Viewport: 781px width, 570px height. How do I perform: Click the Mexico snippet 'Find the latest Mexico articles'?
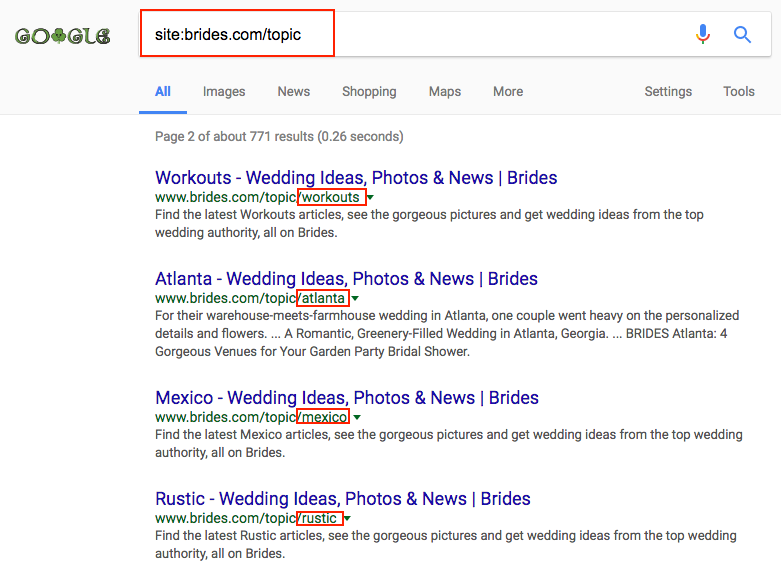click(x=449, y=443)
